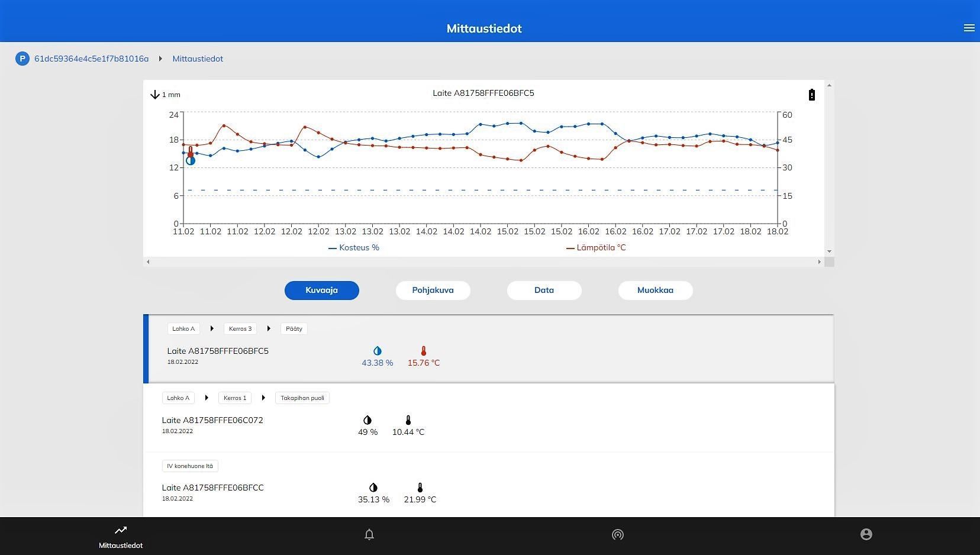The image size is (980, 555).
Task: Toggle Kosteus % series in chart legend
Action: 354,248
